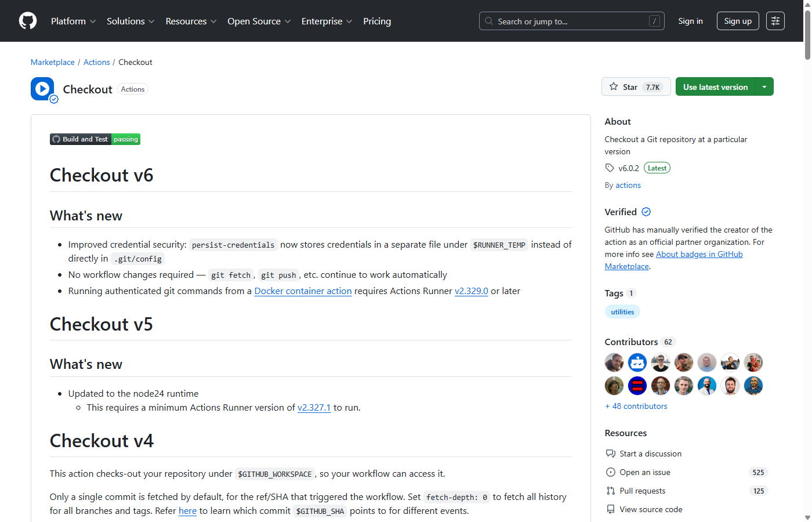Select the utilities tag
This screenshot has height=522, width=812.
(x=622, y=311)
